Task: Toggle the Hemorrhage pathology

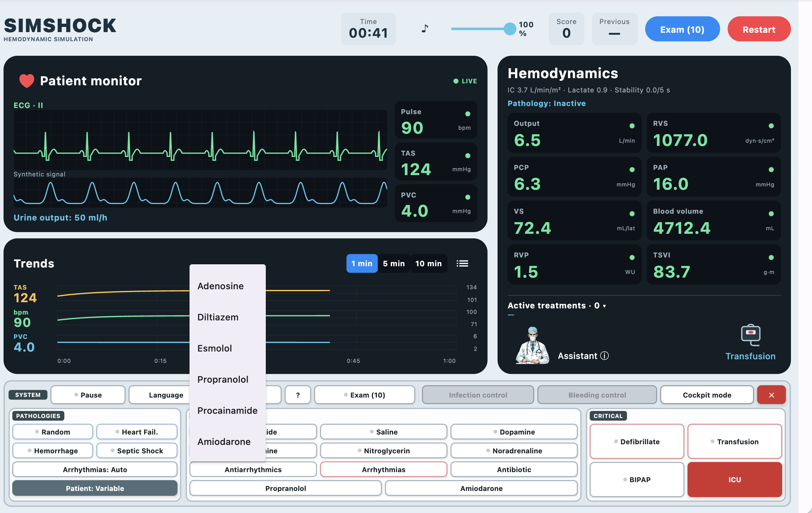Action: click(x=53, y=451)
